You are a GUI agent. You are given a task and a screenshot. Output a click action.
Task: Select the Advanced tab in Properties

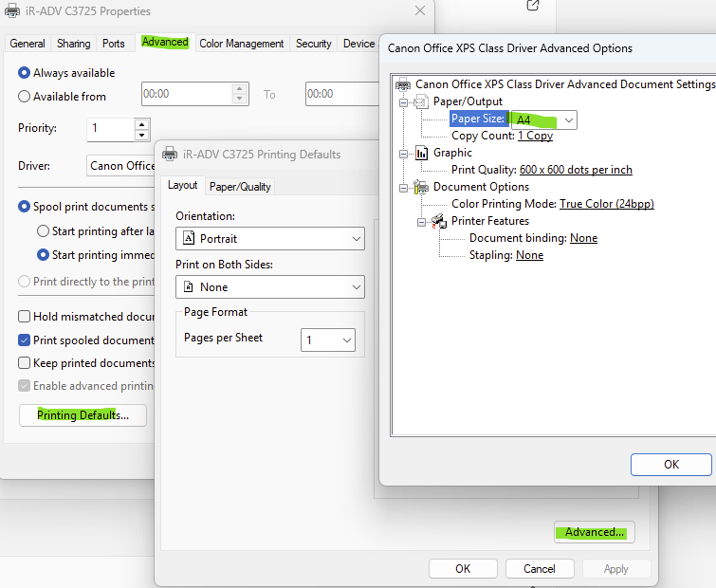pyautogui.click(x=165, y=42)
